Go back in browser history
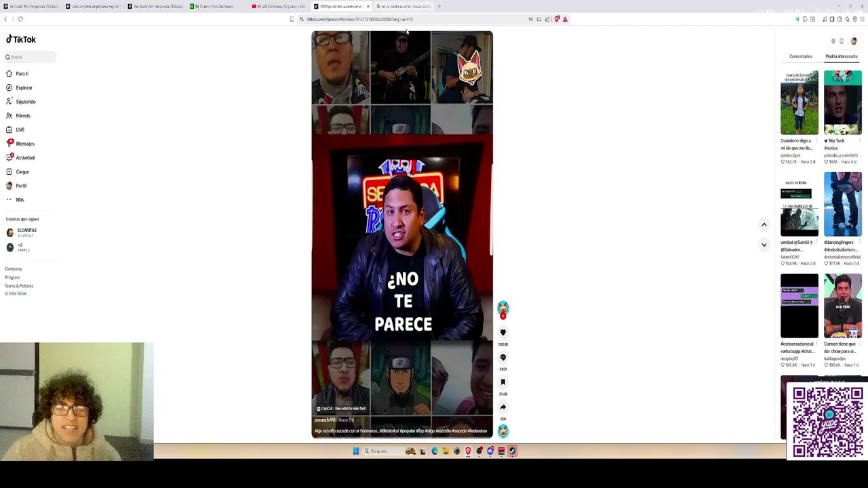This screenshot has height=488, width=868. coord(5,19)
